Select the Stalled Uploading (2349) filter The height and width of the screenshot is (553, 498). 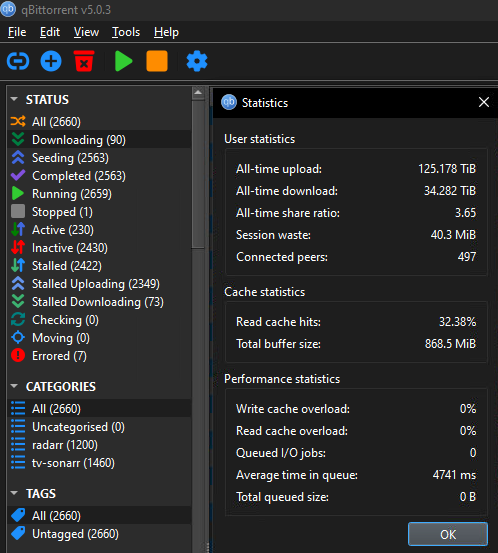tap(99, 283)
